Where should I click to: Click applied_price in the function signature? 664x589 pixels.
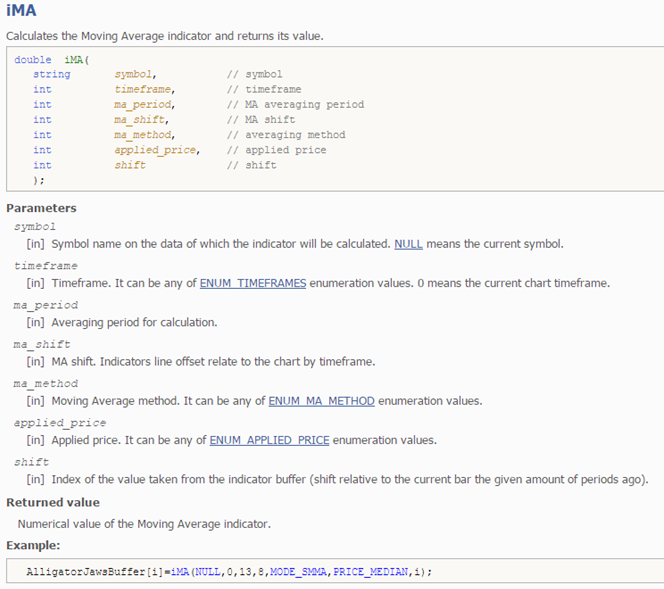156,150
